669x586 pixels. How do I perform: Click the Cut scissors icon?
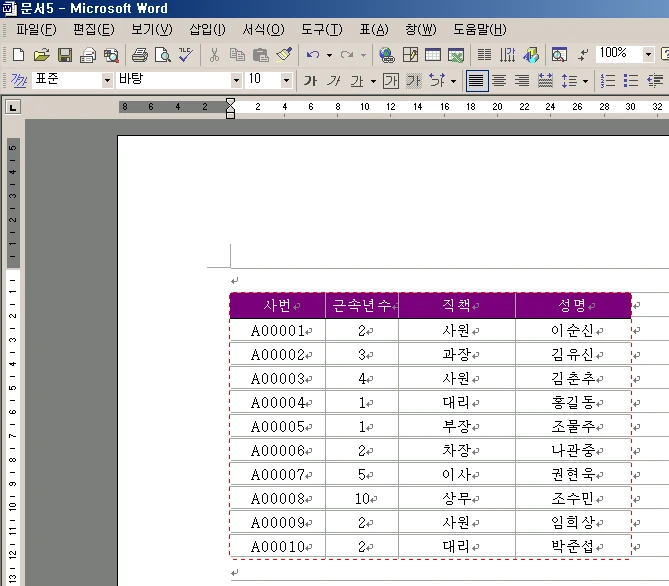pos(214,55)
